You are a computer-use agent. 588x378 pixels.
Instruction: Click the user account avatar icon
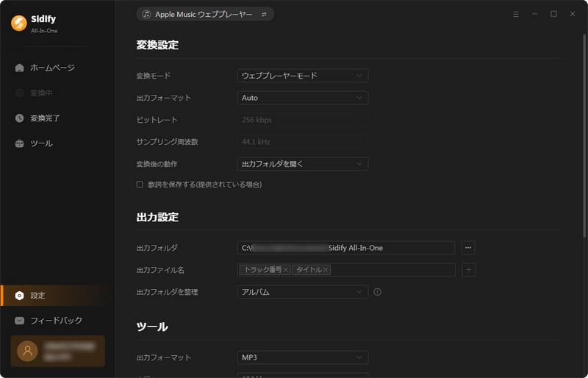point(27,351)
